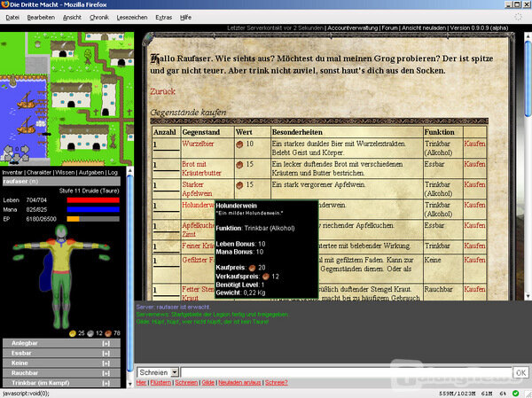532x398 pixels.
Task: Click Kaufen in the Holunderwein row
Action: tap(474, 205)
